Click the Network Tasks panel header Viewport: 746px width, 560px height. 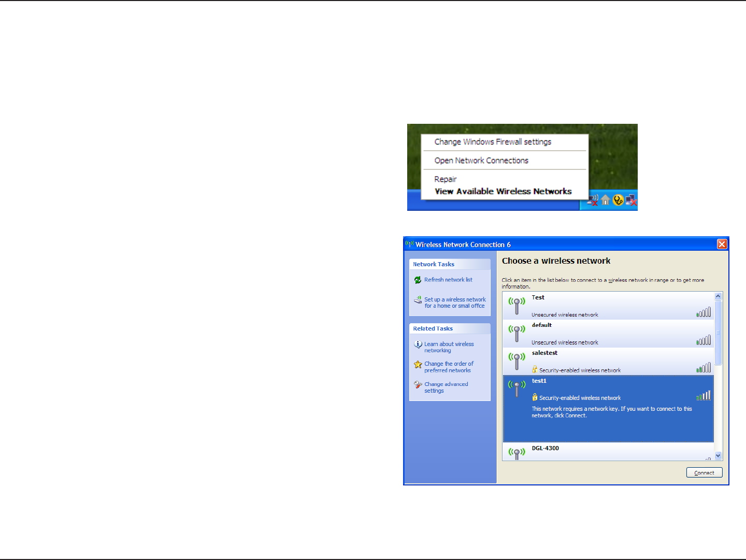click(x=450, y=264)
